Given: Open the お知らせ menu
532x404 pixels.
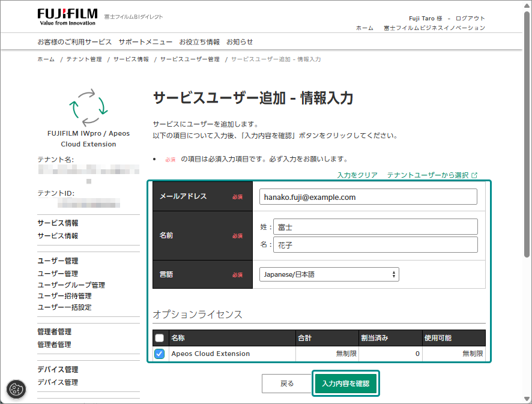Looking at the screenshot, I should click(x=240, y=42).
